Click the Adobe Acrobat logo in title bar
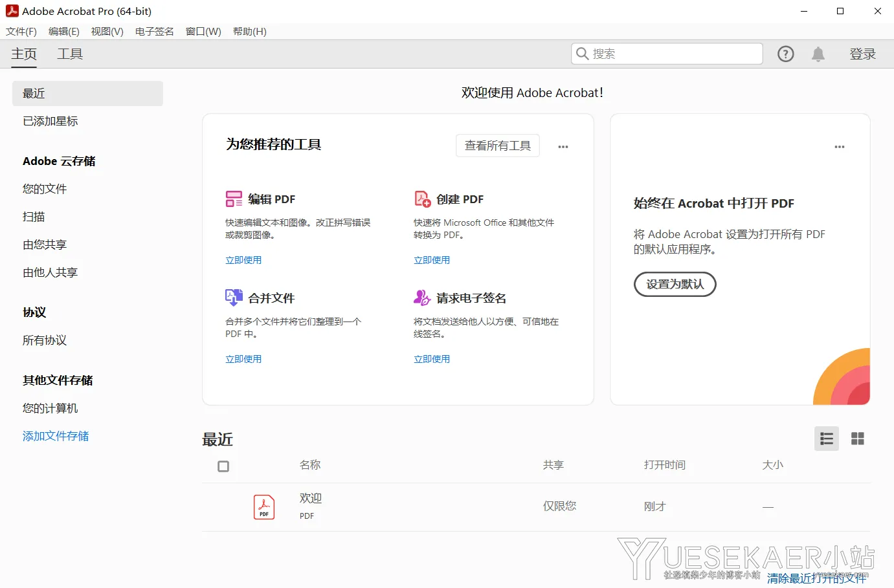 (x=12, y=11)
